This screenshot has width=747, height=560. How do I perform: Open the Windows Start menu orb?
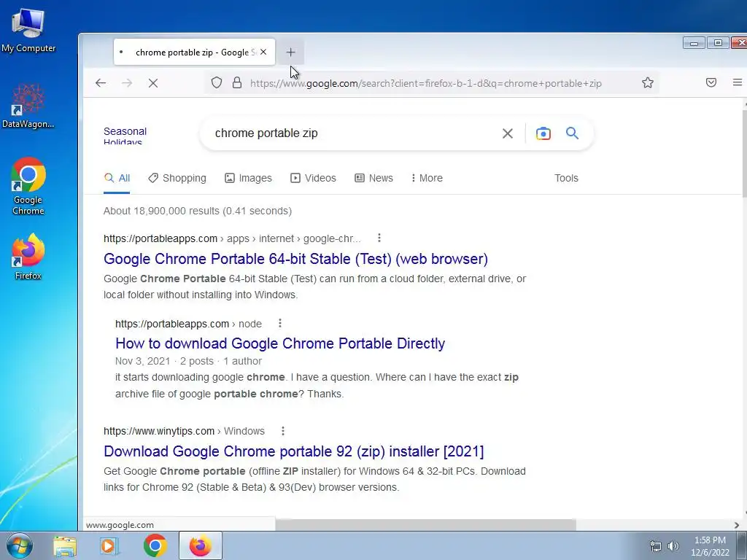click(x=20, y=545)
